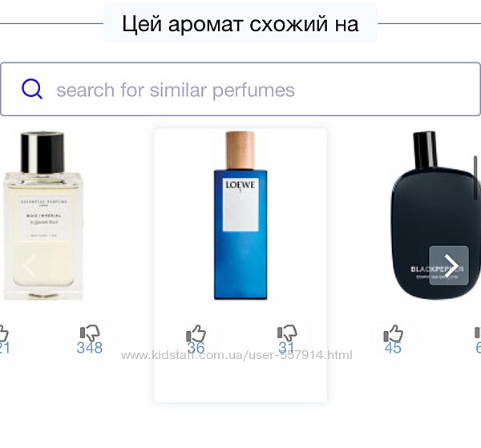This screenshot has width=481, height=448.
Task: Thumbs down the Bois Impérial similarity
Action: coord(90,333)
